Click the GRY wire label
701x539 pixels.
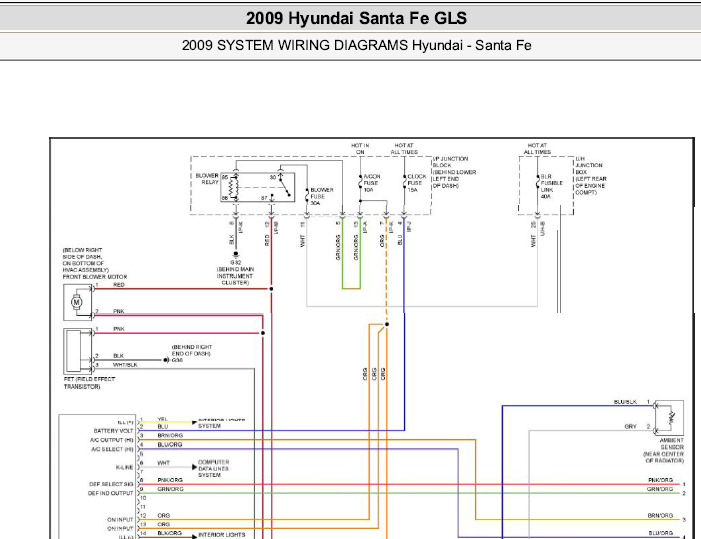[x=630, y=426]
